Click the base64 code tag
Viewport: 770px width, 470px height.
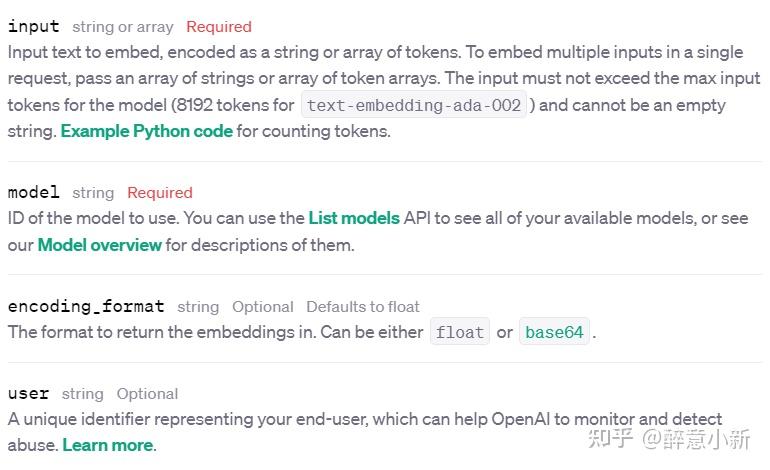tap(554, 332)
